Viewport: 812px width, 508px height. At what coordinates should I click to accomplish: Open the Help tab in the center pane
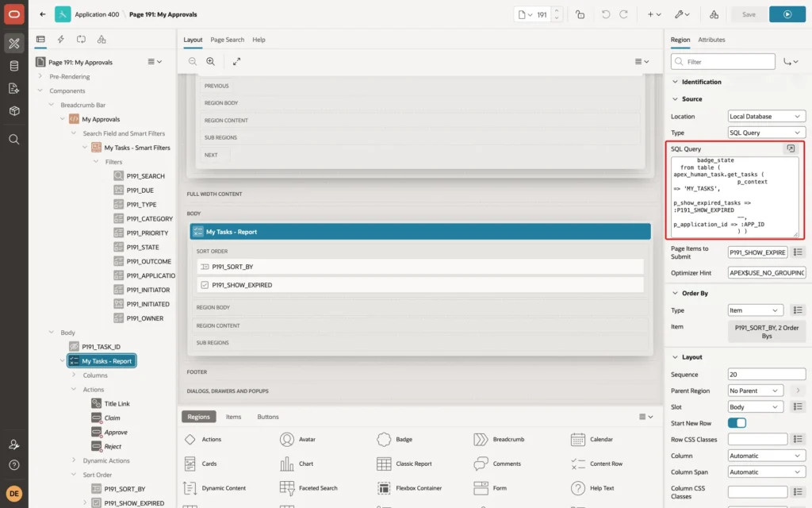tap(259, 40)
